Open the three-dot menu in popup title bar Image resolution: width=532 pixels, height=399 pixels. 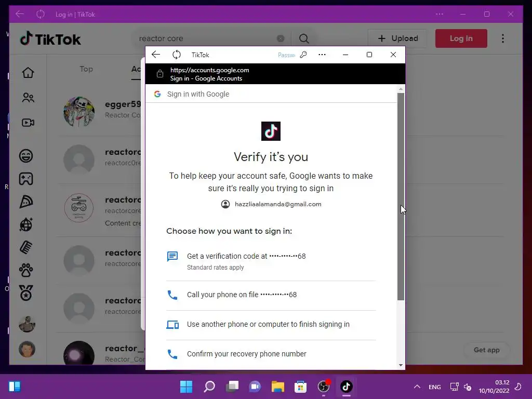[x=322, y=55]
